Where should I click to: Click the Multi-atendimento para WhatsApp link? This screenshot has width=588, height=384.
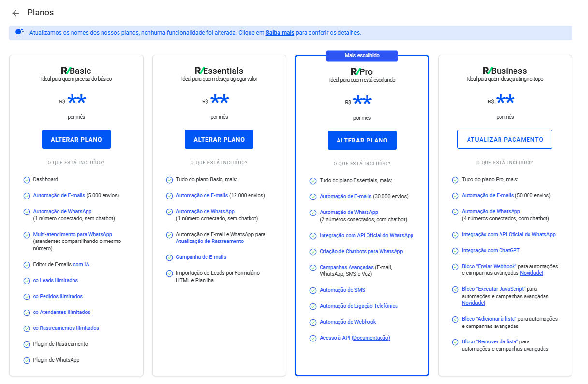[x=73, y=234]
